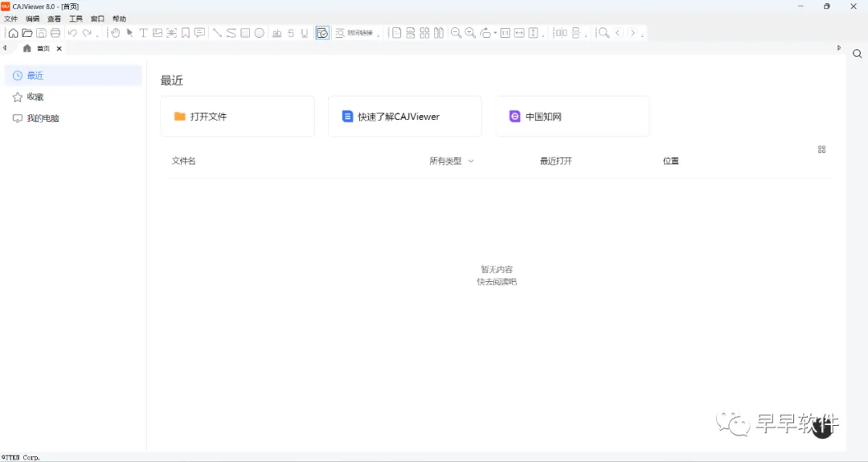Select the image capture tool
Image resolution: width=868 pixels, height=462 pixels.
[158, 33]
